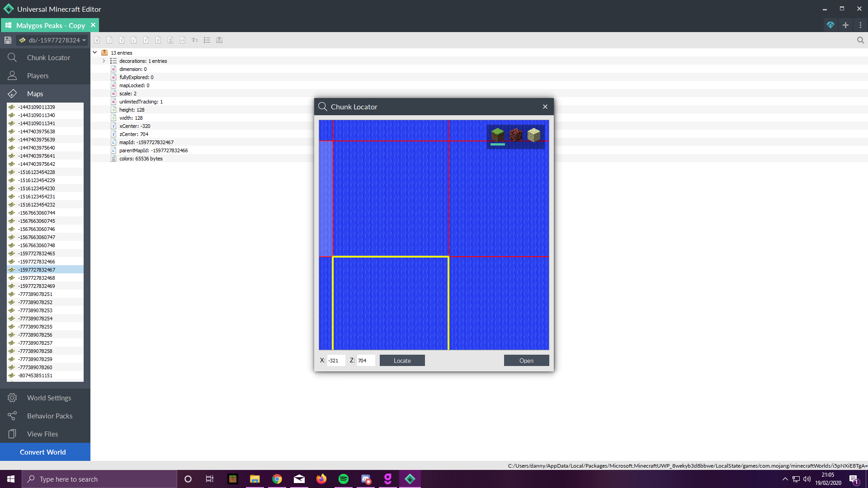The height and width of the screenshot is (488, 868).
Task: Collapse the 13 entries root tag
Action: pyautogui.click(x=95, y=53)
